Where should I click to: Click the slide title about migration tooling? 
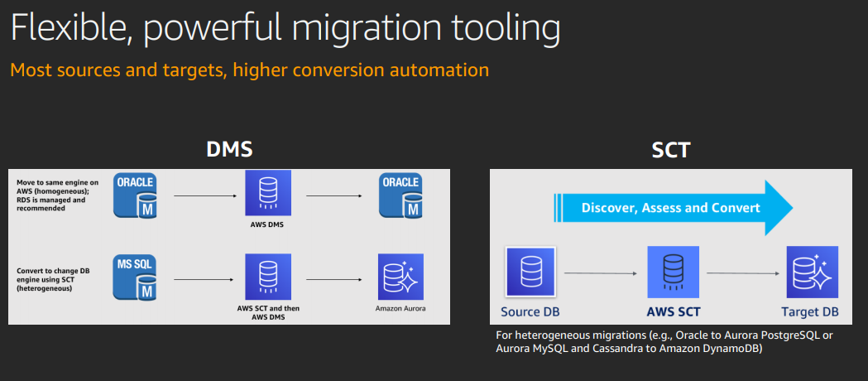285,29
